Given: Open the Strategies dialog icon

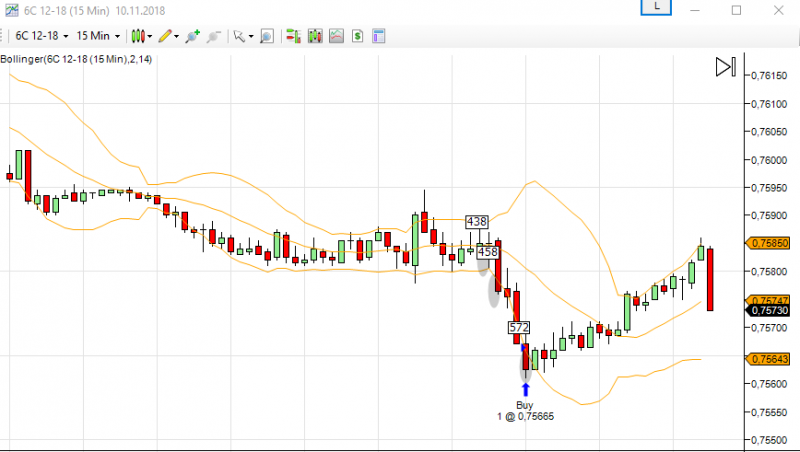Looking at the screenshot, I should tap(358, 36).
